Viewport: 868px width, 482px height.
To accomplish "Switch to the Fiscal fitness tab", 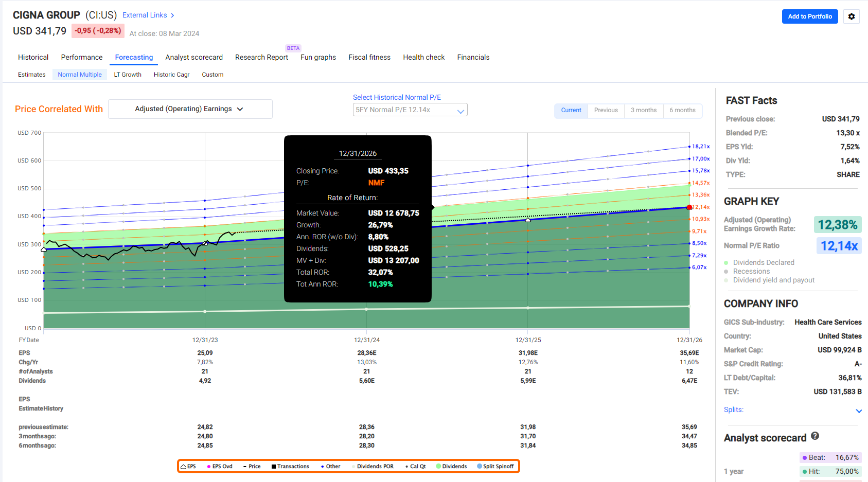I will 369,57.
